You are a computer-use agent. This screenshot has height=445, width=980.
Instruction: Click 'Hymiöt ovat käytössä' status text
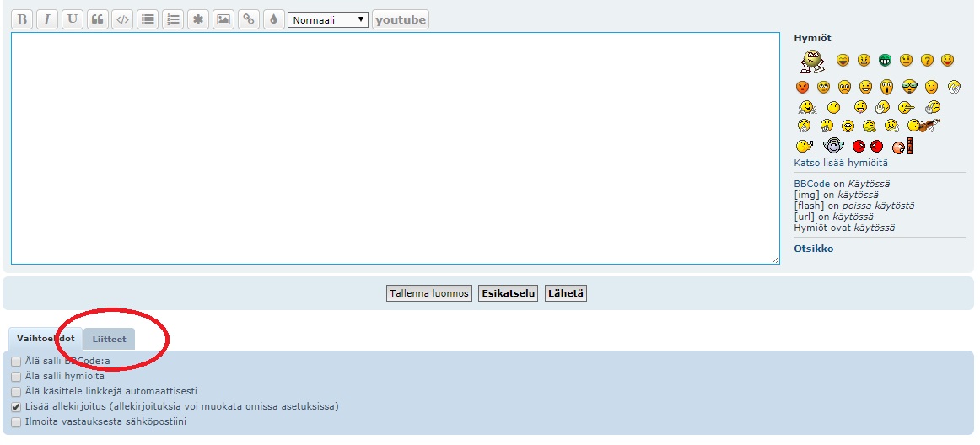tap(844, 228)
